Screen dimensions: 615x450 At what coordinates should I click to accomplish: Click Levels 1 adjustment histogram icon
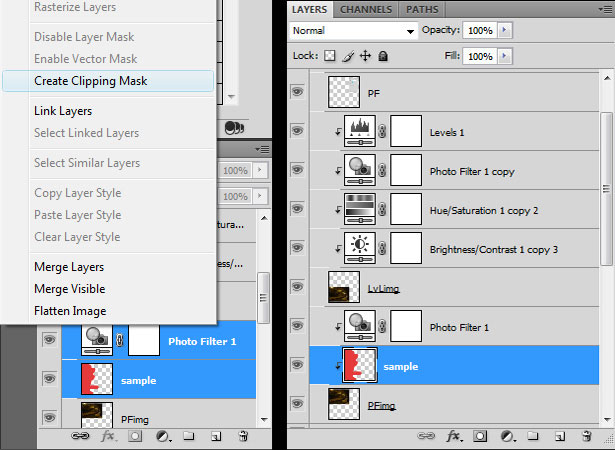coord(360,131)
